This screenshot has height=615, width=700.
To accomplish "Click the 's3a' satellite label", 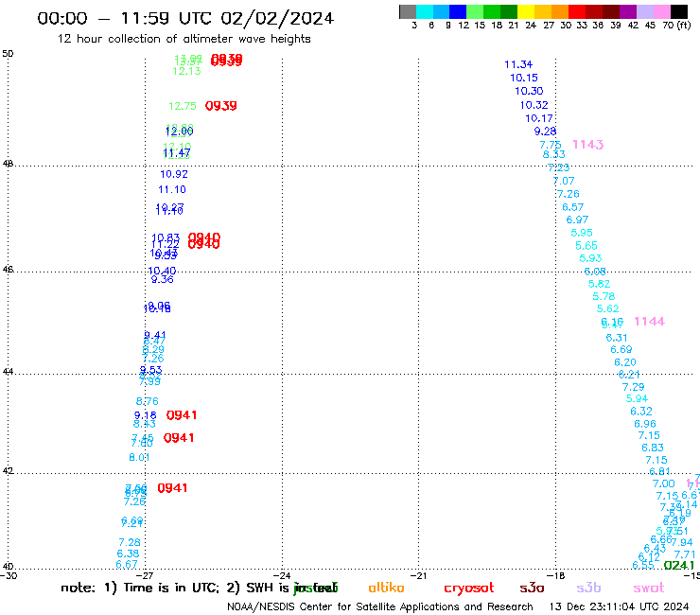I will click(532, 588).
